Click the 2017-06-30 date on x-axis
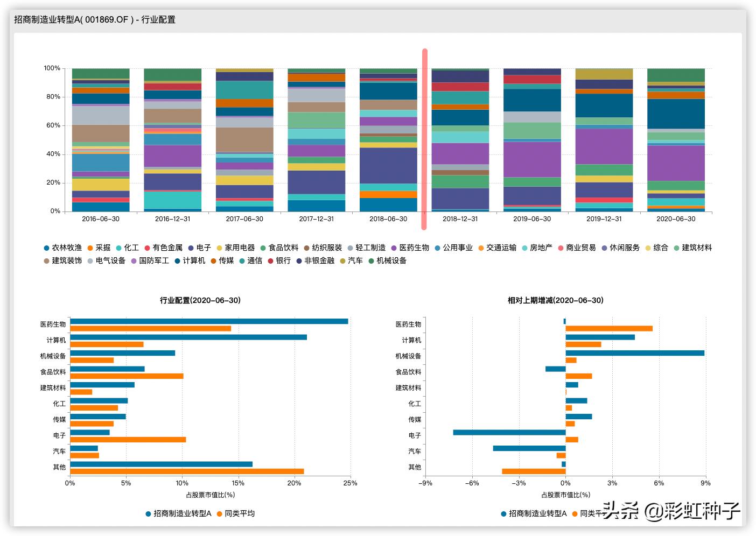The image size is (756, 536). [244, 219]
